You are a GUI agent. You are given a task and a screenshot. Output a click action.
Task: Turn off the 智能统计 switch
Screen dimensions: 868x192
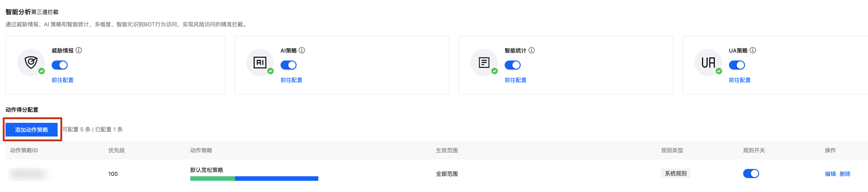(512, 65)
